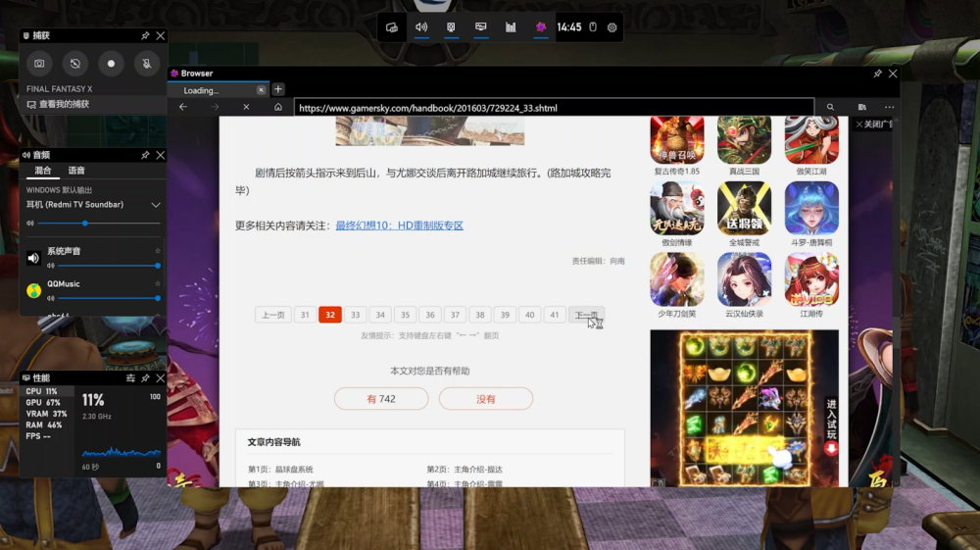Take screenshot with camera button
The height and width of the screenshot is (550, 980).
39,64
